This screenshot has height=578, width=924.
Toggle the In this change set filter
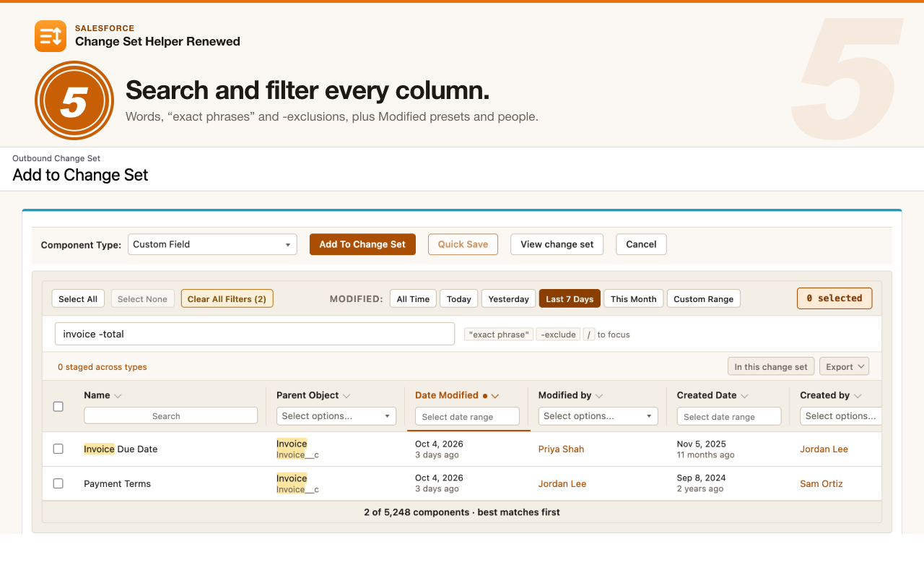(771, 366)
